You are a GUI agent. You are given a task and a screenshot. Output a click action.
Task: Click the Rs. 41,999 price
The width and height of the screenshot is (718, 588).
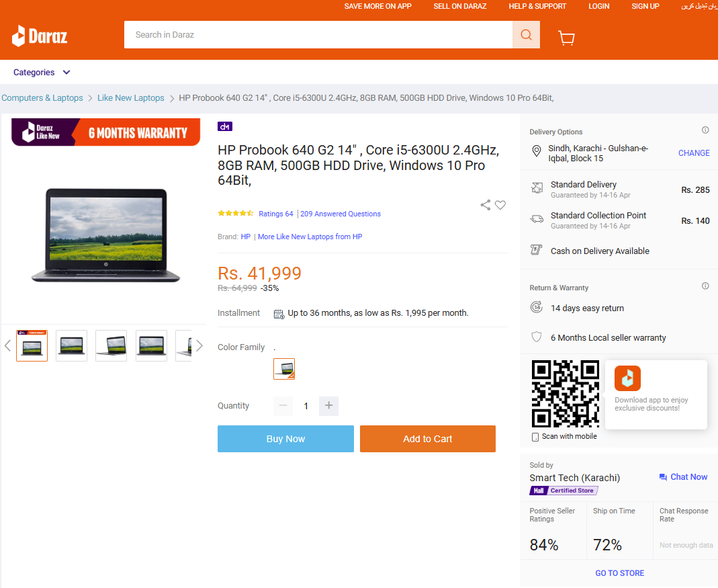coord(260,274)
